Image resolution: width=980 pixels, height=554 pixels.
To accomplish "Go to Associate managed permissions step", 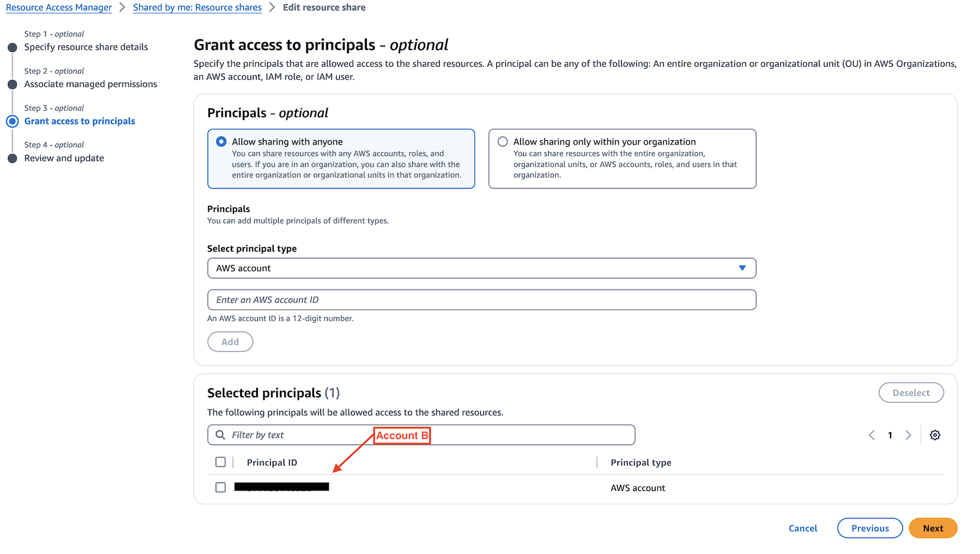I will click(x=91, y=84).
